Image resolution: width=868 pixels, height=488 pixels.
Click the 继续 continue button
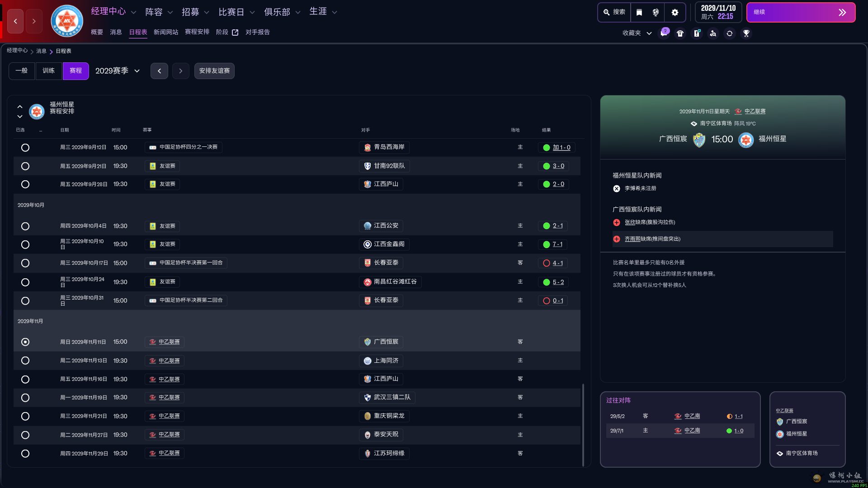[800, 12]
